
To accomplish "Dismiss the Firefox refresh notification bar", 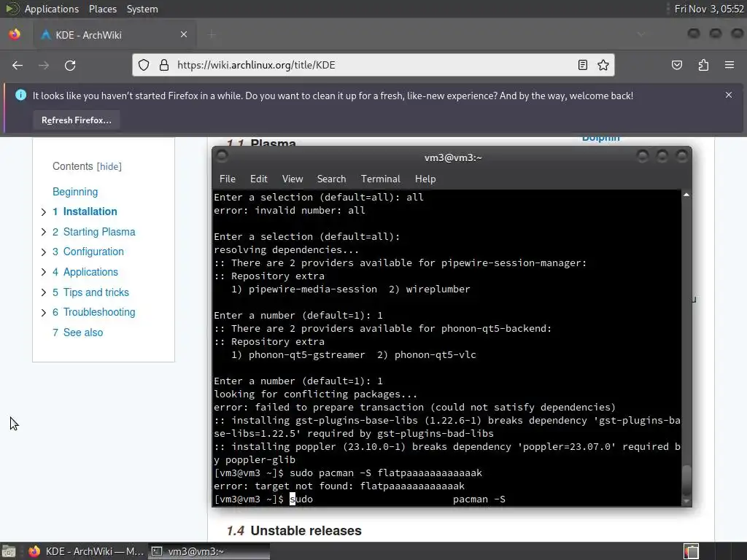I will tap(729, 96).
